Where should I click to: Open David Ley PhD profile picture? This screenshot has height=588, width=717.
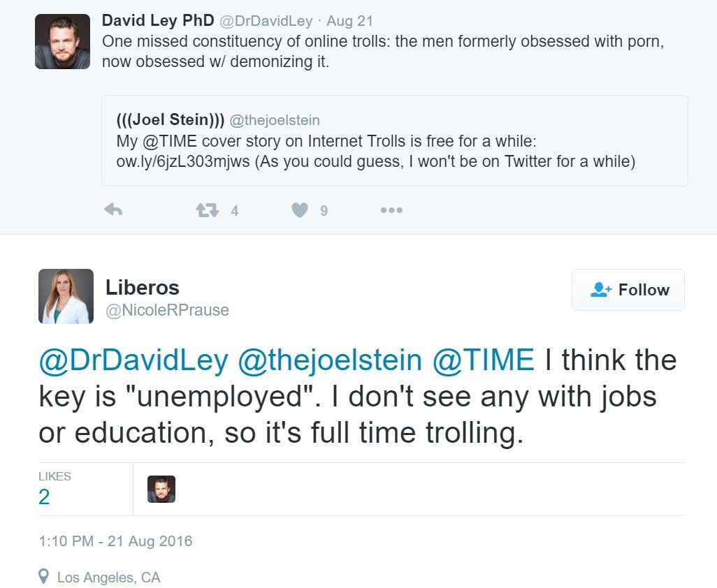(62, 41)
